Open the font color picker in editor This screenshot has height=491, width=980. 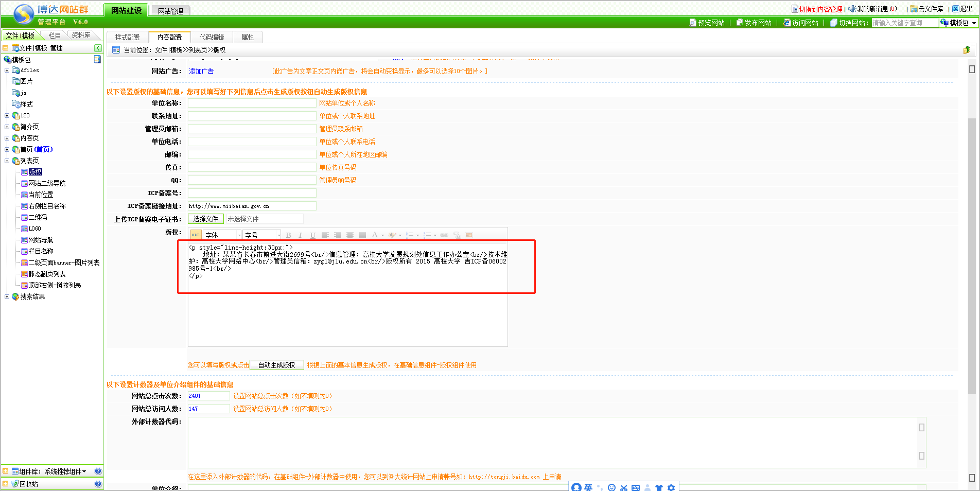click(x=375, y=235)
